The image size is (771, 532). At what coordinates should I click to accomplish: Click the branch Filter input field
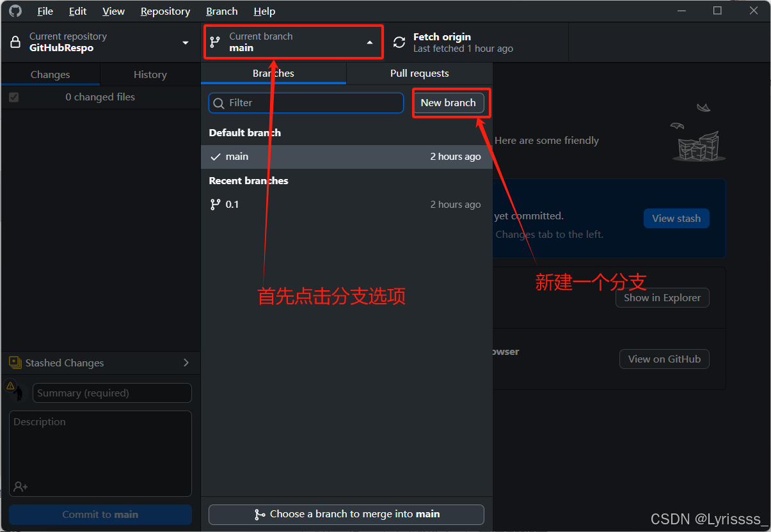306,103
